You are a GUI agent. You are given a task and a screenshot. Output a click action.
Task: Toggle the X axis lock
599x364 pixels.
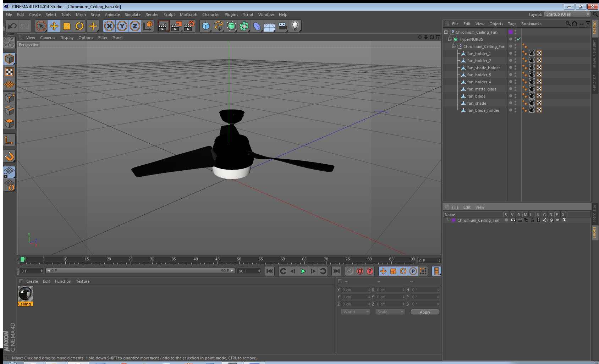(x=109, y=26)
